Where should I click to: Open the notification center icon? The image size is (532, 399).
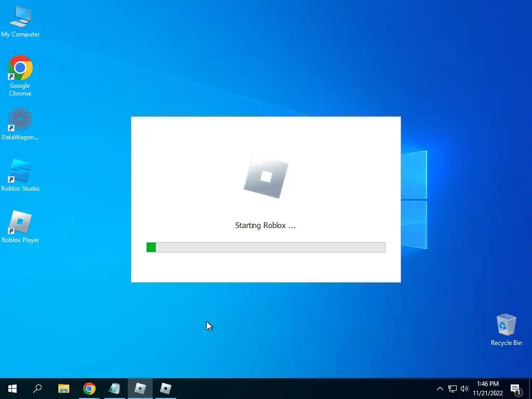(515, 389)
